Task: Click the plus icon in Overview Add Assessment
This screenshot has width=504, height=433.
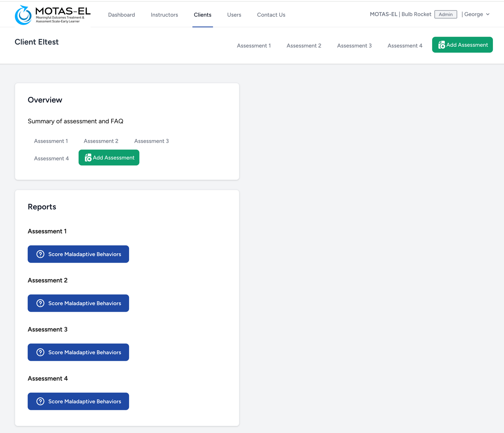Action: [88, 158]
